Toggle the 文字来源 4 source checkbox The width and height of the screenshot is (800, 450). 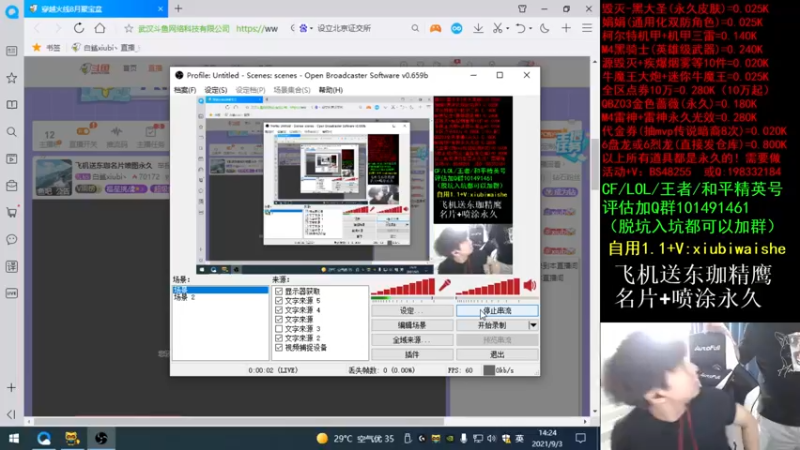pyautogui.click(x=279, y=310)
